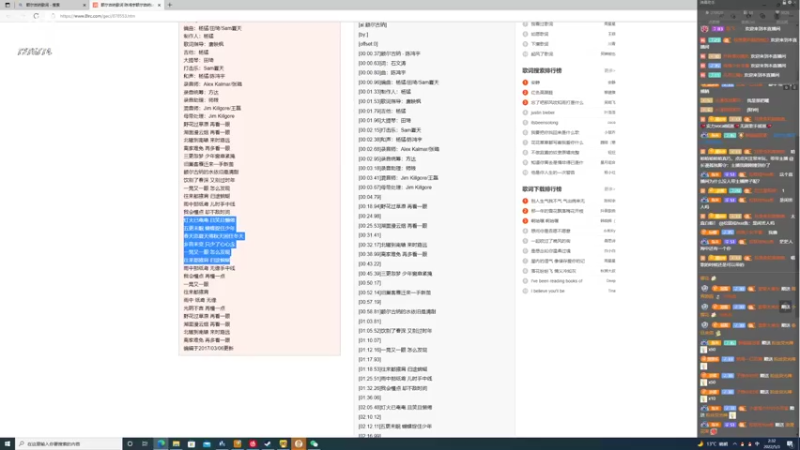Open the notification center icon
This screenshot has width=800, height=450.
tap(790, 444)
